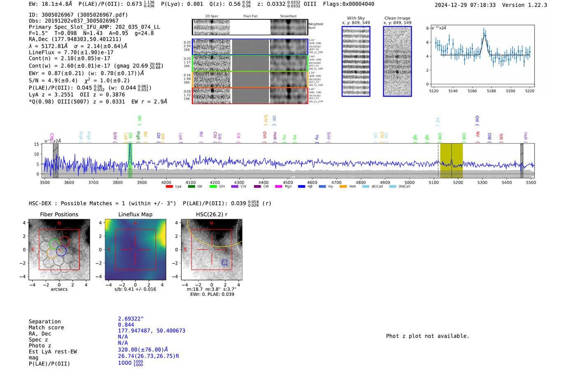This screenshot has height=392, width=576.
Task: Select the orange fiber circle in Fiber Positions
Action: [x=52, y=253]
